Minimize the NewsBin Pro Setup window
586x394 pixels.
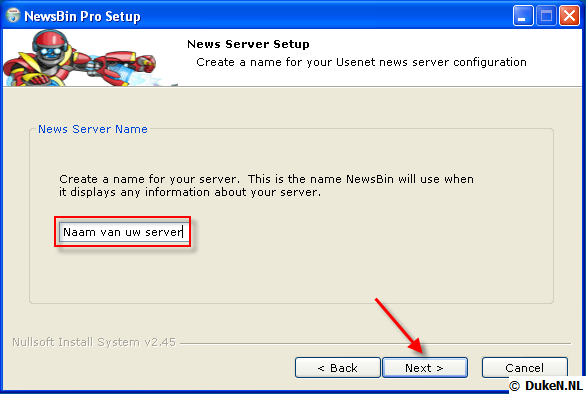(x=523, y=16)
